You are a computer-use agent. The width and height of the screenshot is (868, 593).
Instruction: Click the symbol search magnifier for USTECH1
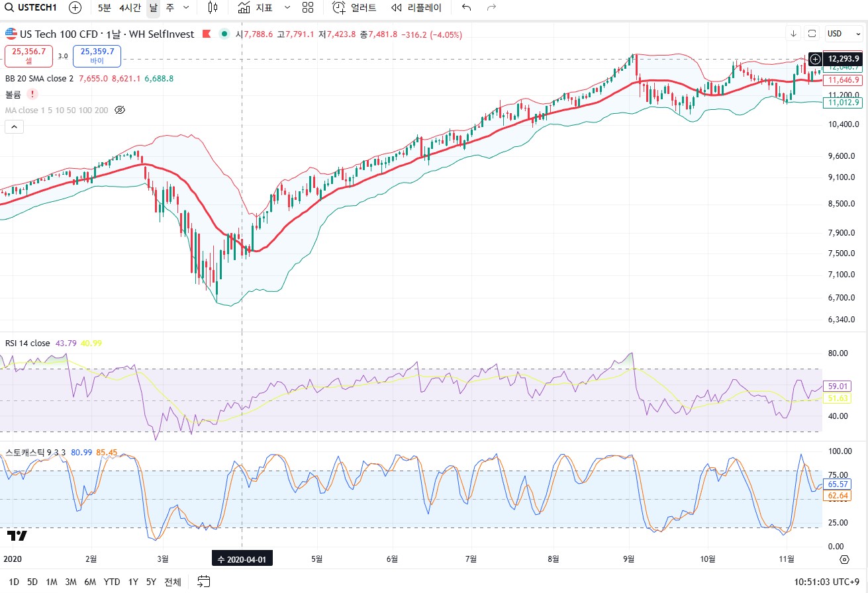pos(8,8)
